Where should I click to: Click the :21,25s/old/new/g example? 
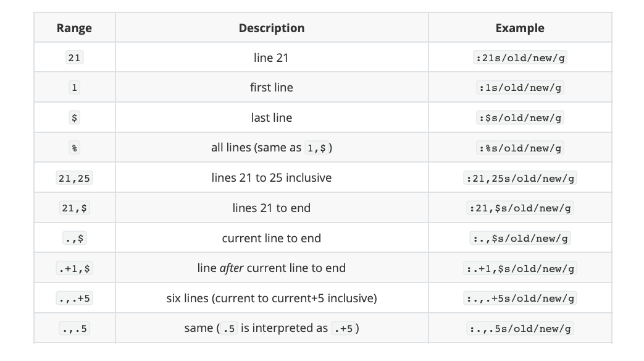point(520,178)
